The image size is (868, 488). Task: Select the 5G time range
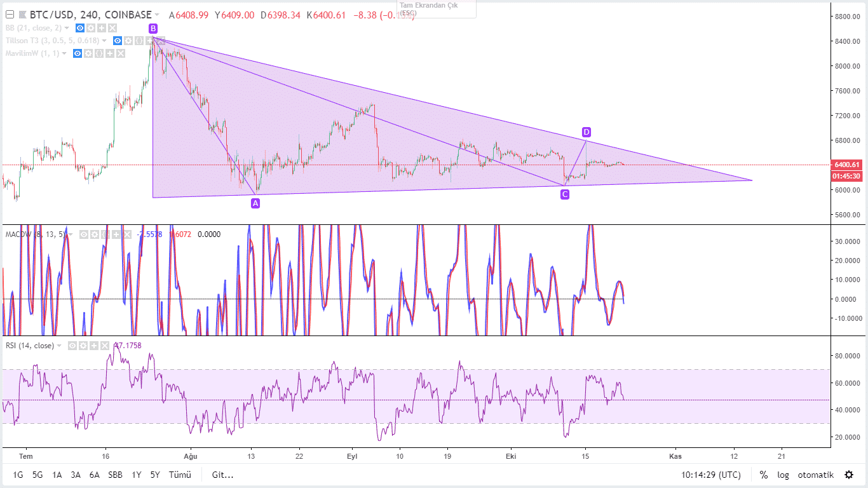(x=37, y=475)
